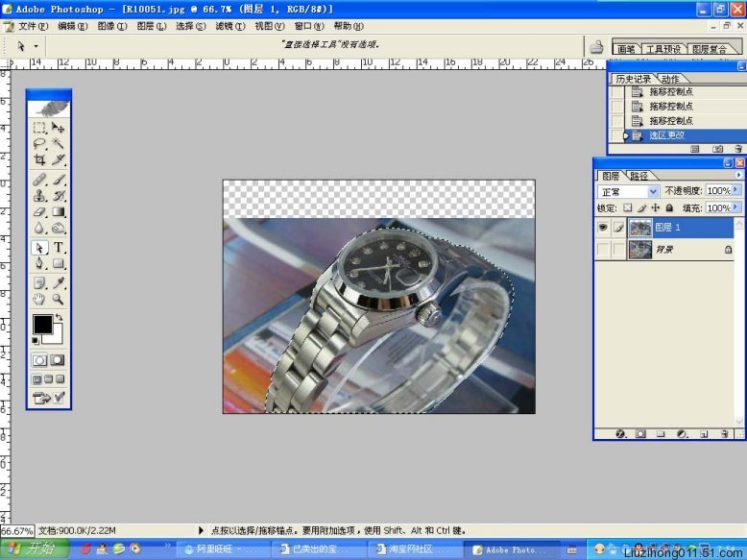747x560 pixels.
Task: Select the Pen tool
Action: pos(39,263)
